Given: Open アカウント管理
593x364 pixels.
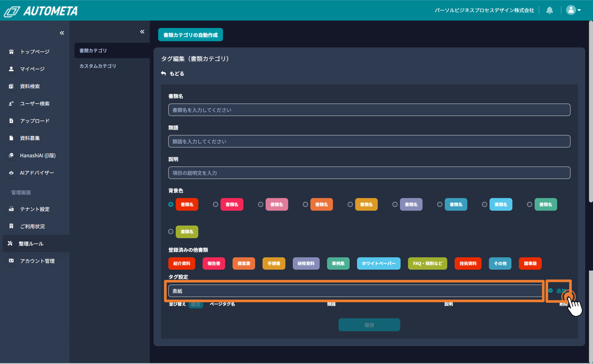Looking at the screenshot, I should [37, 261].
